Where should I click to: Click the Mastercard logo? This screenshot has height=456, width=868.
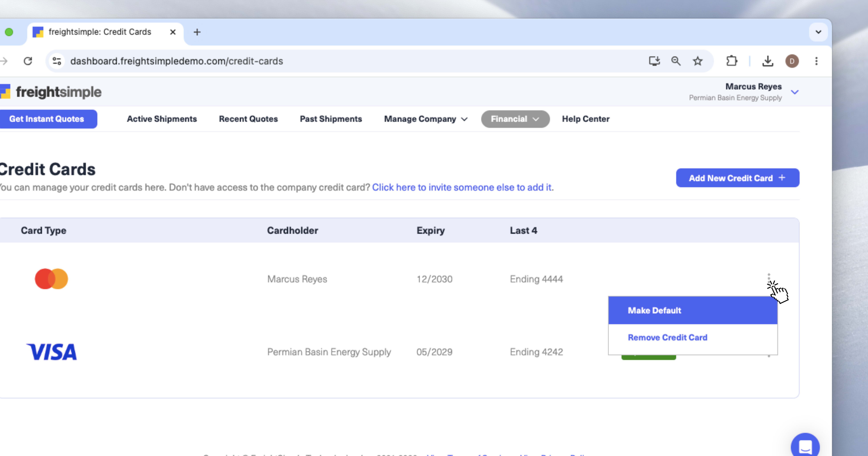(51, 279)
